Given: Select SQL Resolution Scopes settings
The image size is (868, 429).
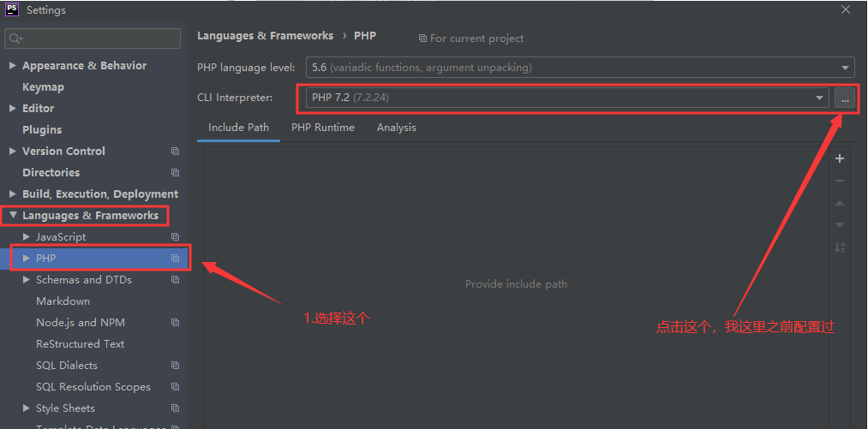Looking at the screenshot, I should coord(93,387).
